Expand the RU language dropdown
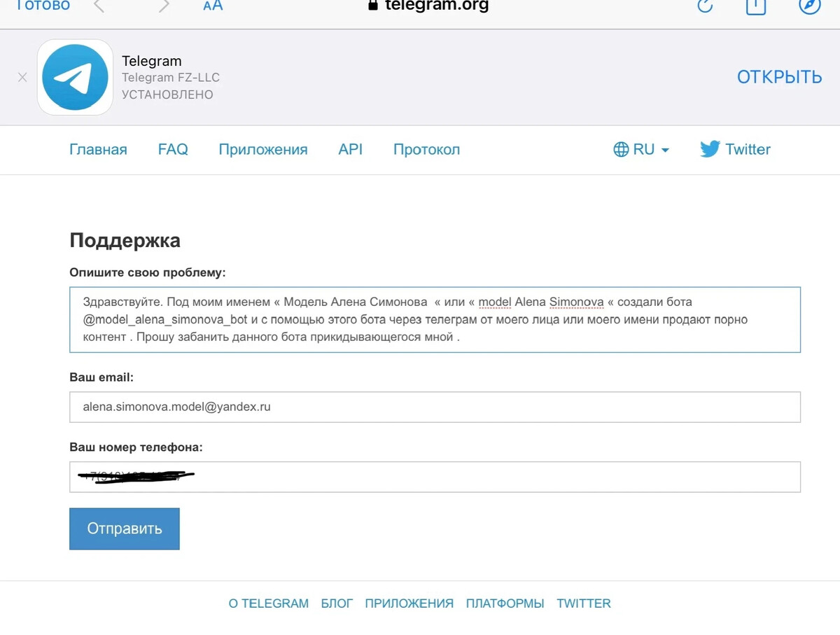 click(641, 149)
